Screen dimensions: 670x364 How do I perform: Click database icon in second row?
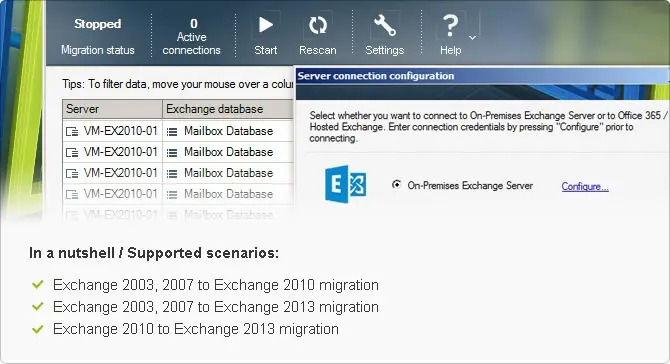pos(172,153)
